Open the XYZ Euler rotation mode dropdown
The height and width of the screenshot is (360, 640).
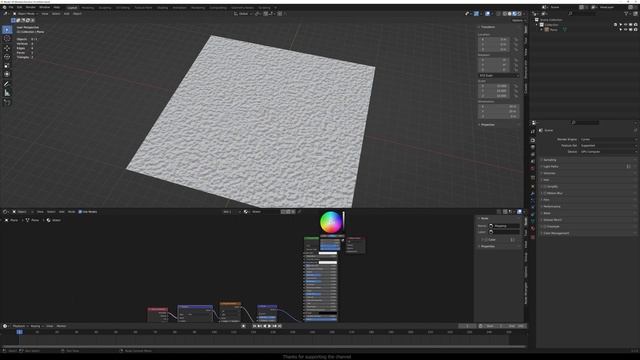coord(498,76)
